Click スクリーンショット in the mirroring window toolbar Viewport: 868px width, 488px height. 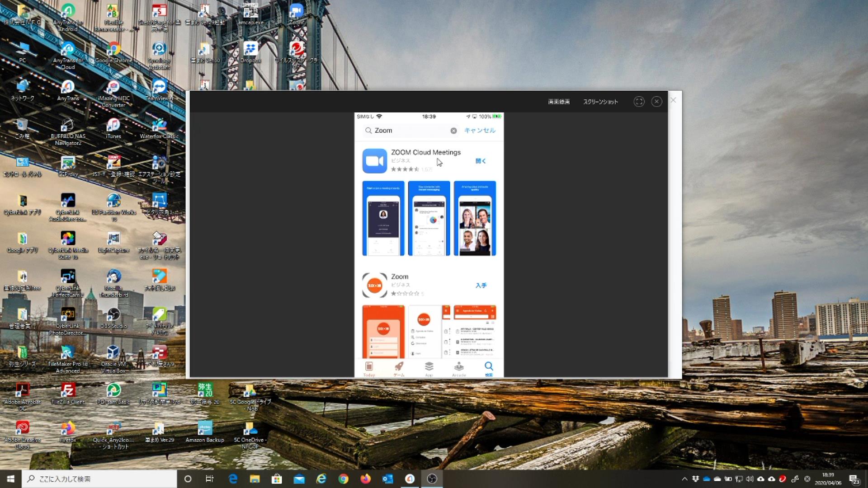[x=600, y=102]
